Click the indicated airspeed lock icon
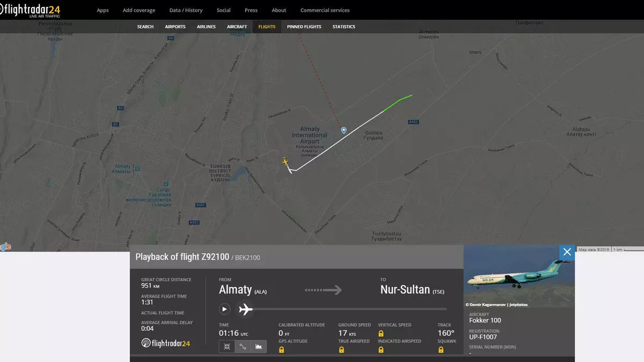This screenshot has height=362, width=644. (380, 350)
